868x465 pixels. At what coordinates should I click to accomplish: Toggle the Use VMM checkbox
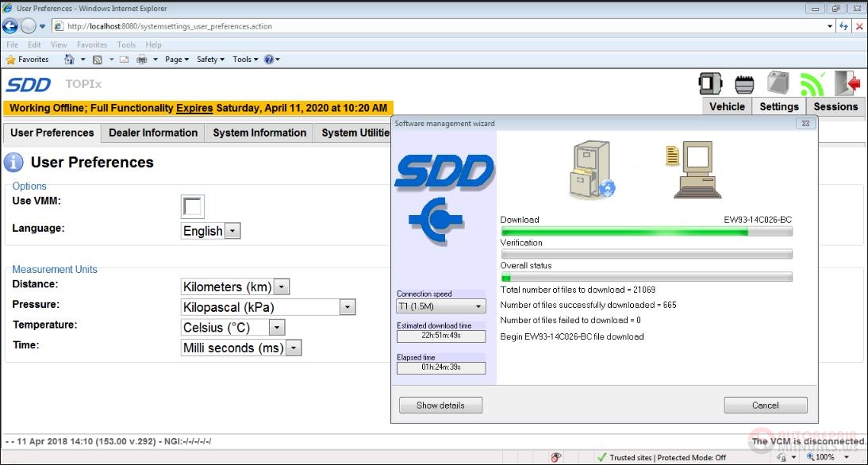click(x=192, y=206)
